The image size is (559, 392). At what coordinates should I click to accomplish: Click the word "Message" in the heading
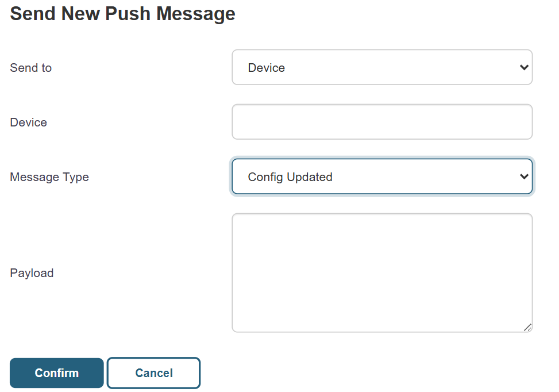click(x=196, y=14)
